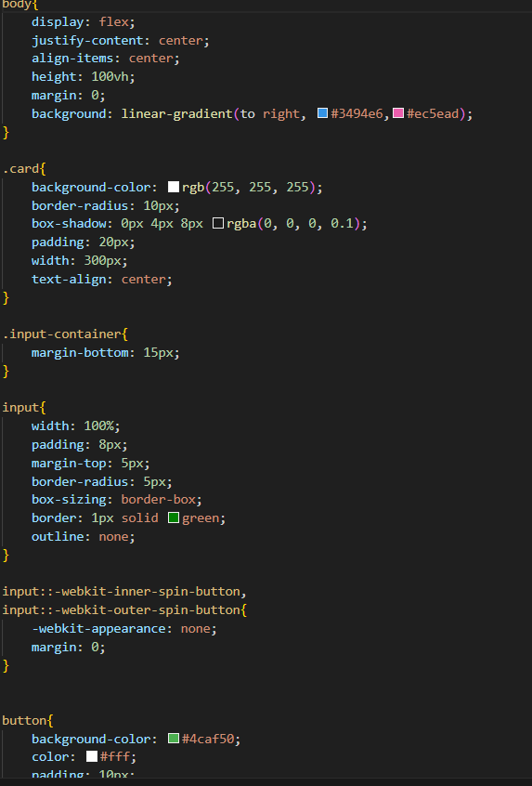Screen dimensions: 532x786
Task: Click the white rgb(255, 255, 255) swatch
Action: (x=174, y=187)
